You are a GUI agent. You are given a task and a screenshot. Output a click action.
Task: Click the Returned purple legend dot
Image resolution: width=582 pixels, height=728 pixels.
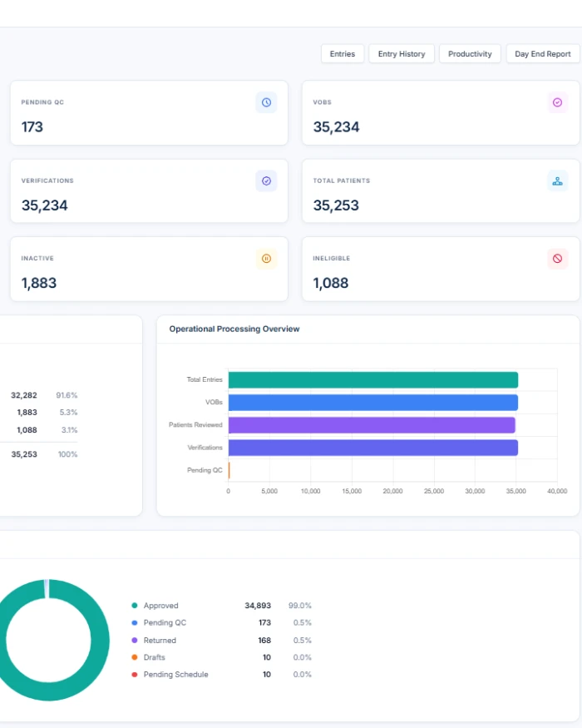pos(135,641)
